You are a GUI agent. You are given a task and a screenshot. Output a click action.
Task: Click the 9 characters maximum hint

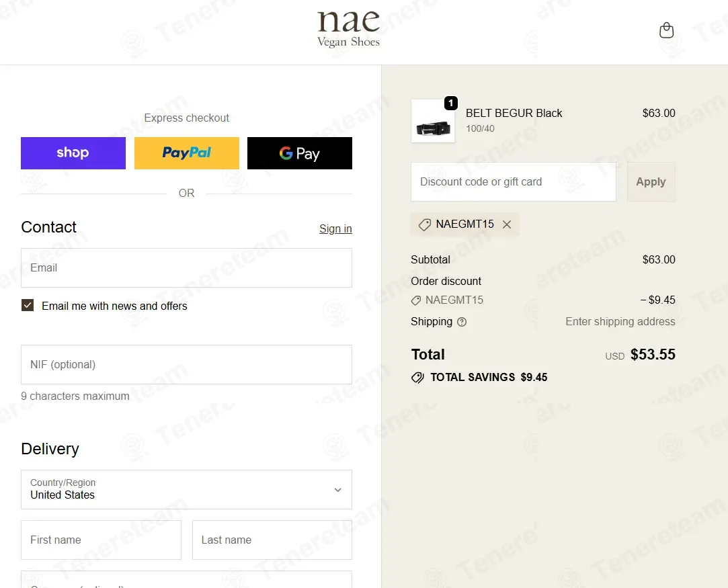(75, 396)
